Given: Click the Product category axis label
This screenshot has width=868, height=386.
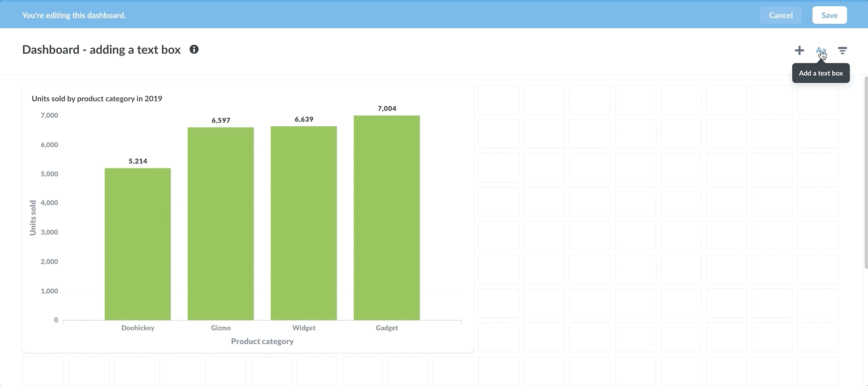Looking at the screenshot, I should [262, 341].
